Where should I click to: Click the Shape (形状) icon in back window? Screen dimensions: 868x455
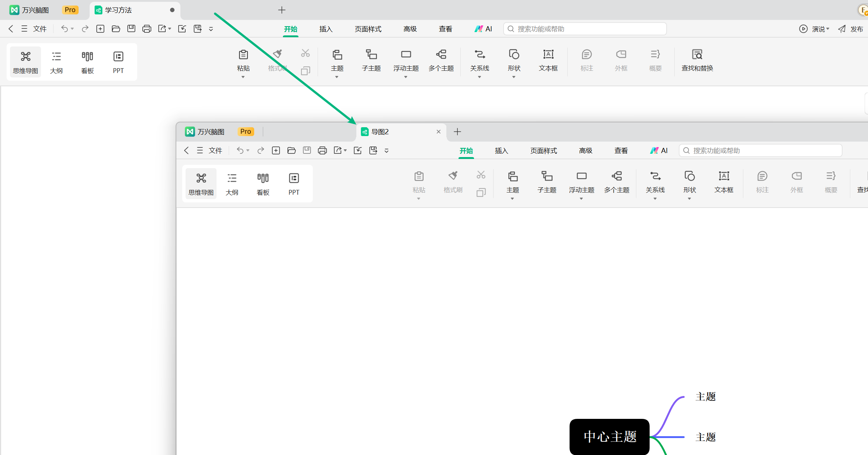pos(514,55)
